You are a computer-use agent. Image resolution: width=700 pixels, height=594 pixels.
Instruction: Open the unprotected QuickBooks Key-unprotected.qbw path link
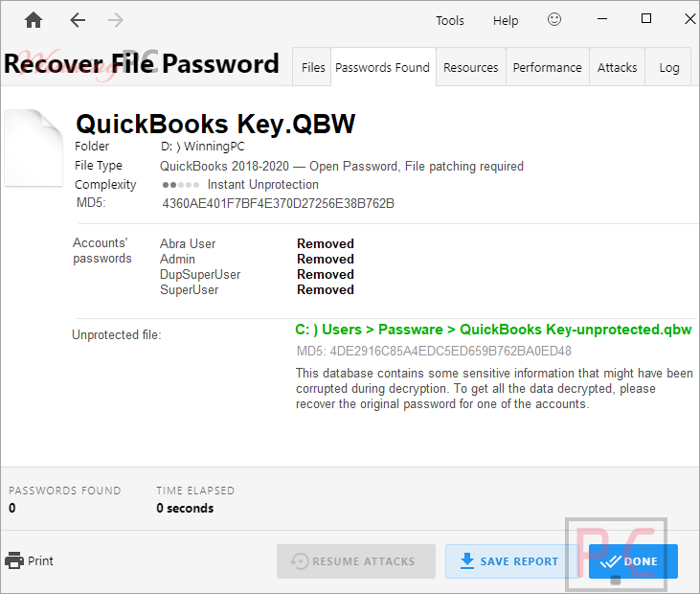coord(493,330)
